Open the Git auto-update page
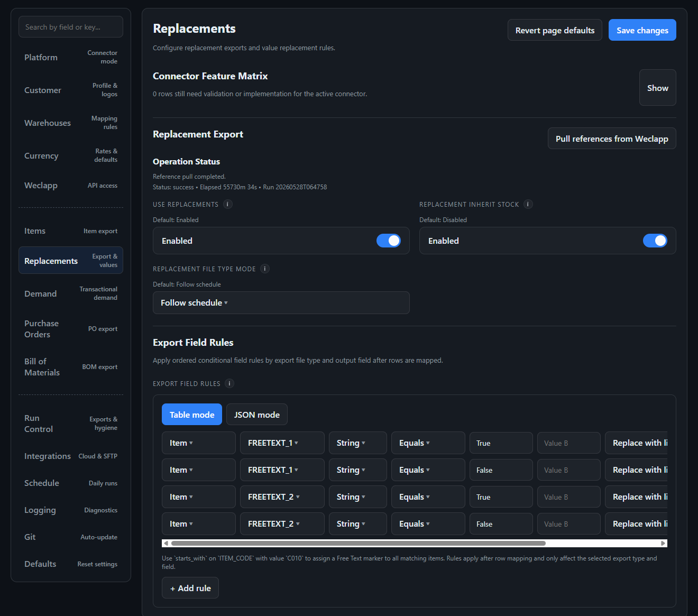This screenshot has height=616, width=698. [x=71, y=537]
